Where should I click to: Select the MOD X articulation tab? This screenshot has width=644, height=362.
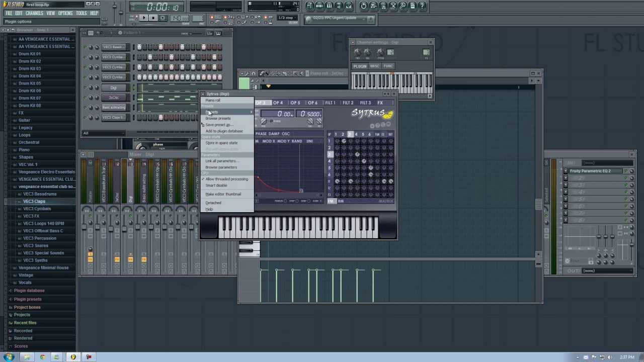[269, 141]
